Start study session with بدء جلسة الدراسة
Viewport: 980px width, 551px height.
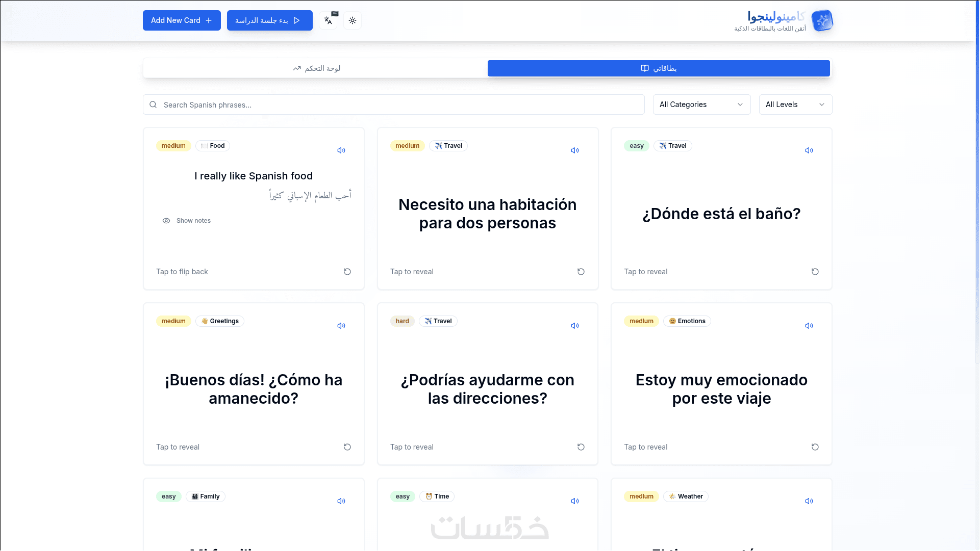click(269, 20)
